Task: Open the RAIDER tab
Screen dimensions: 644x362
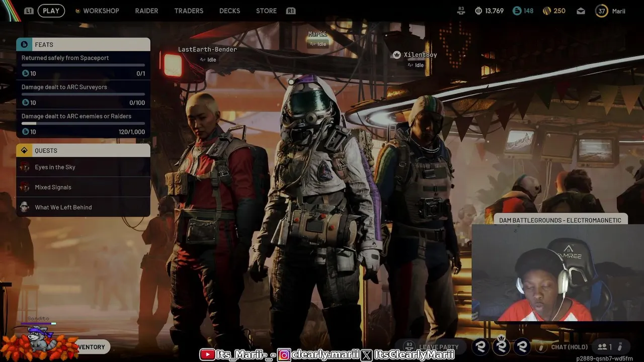Action: pos(146,11)
